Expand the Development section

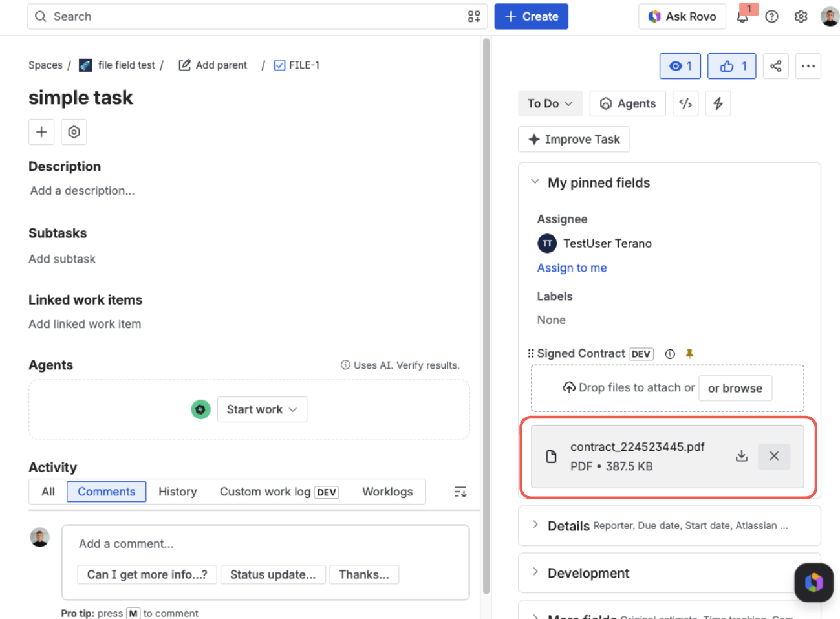(x=535, y=572)
